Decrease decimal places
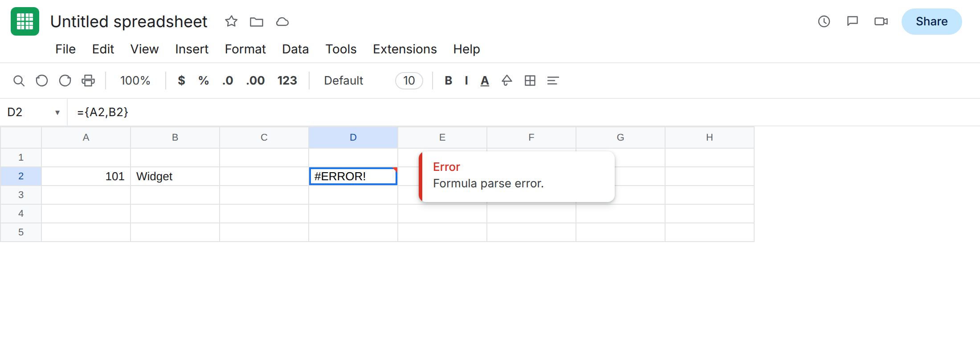980x356 pixels. pos(228,81)
